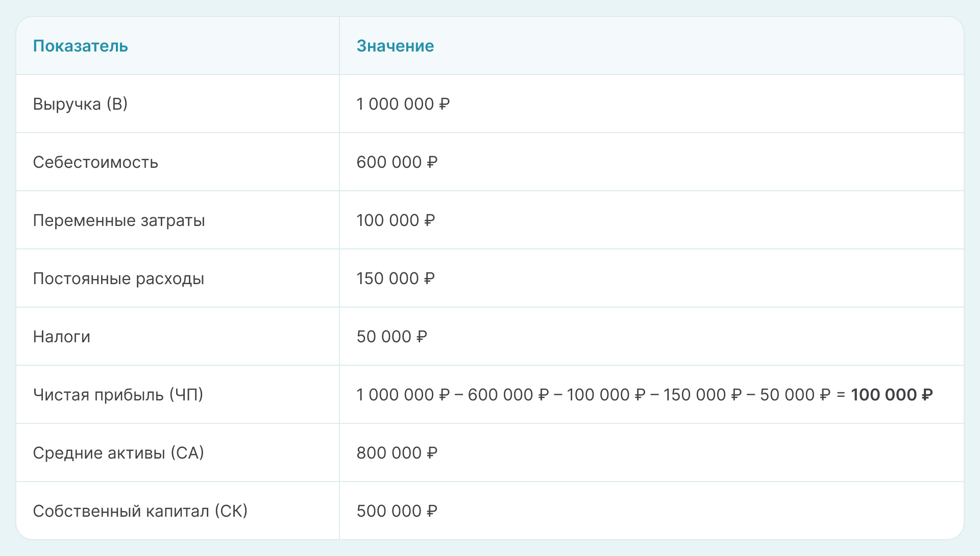
Task: Select the Выручка (В) label cell
Action: coord(80,104)
